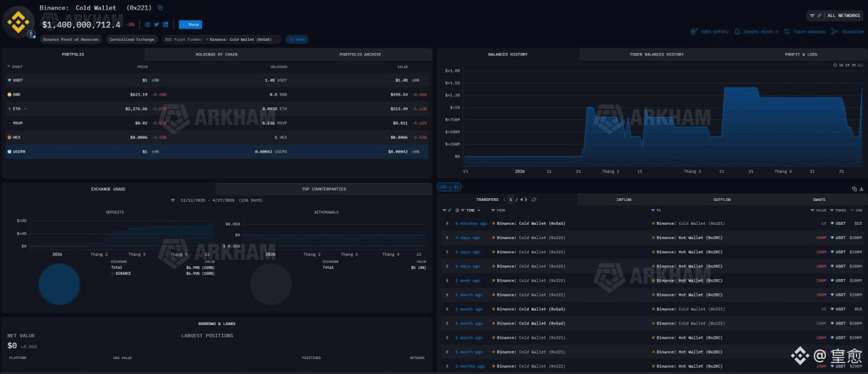
Task: Select the MSVP asset row
Action: pyautogui.click(x=216, y=123)
